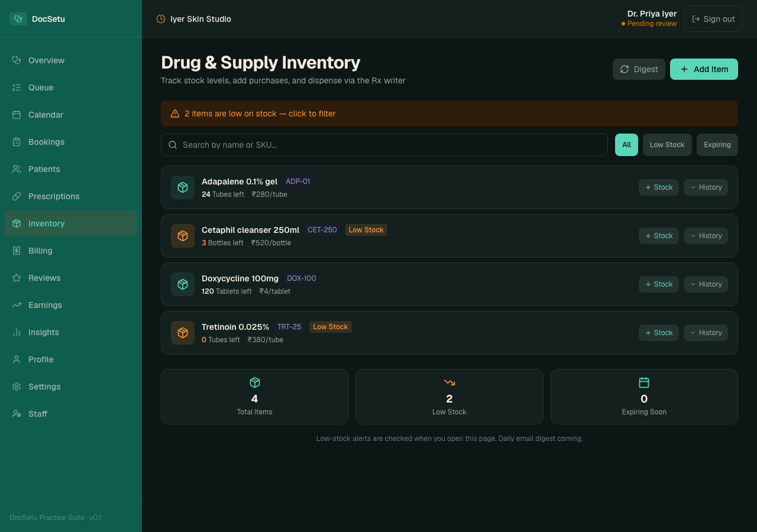Click the Digest refresh button

pyautogui.click(x=639, y=69)
